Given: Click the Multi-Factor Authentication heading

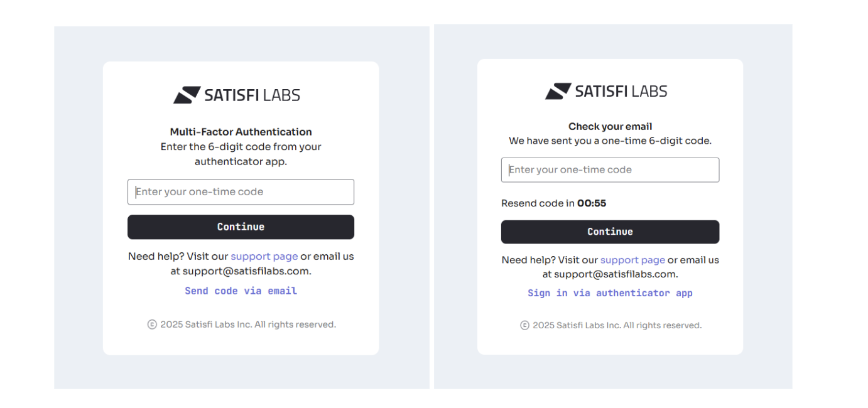Looking at the screenshot, I should [x=241, y=132].
